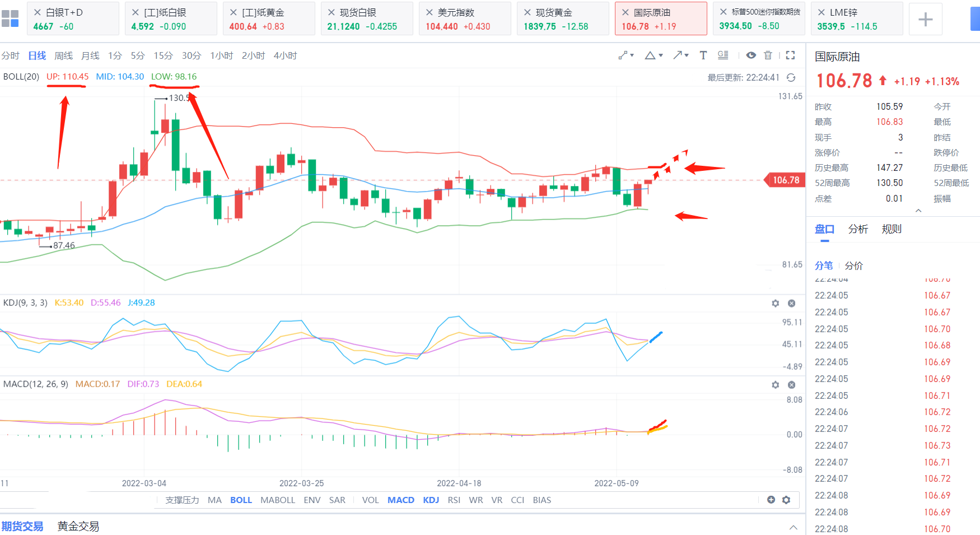This screenshot has width=980, height=535.
Task: Expand the line tool dropdown arrow
Action: pos(632,55)
